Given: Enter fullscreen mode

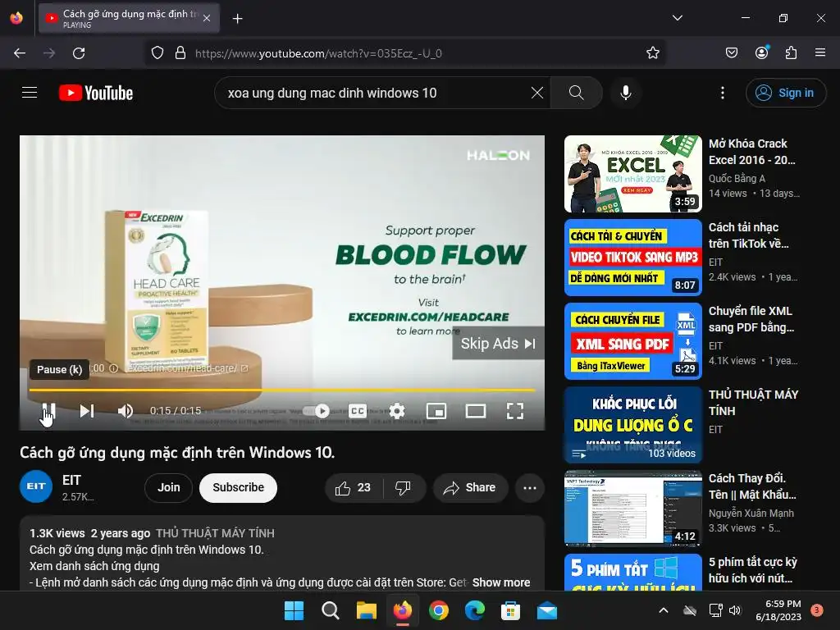Looking at the screenshot, I should tap(515, 411).
